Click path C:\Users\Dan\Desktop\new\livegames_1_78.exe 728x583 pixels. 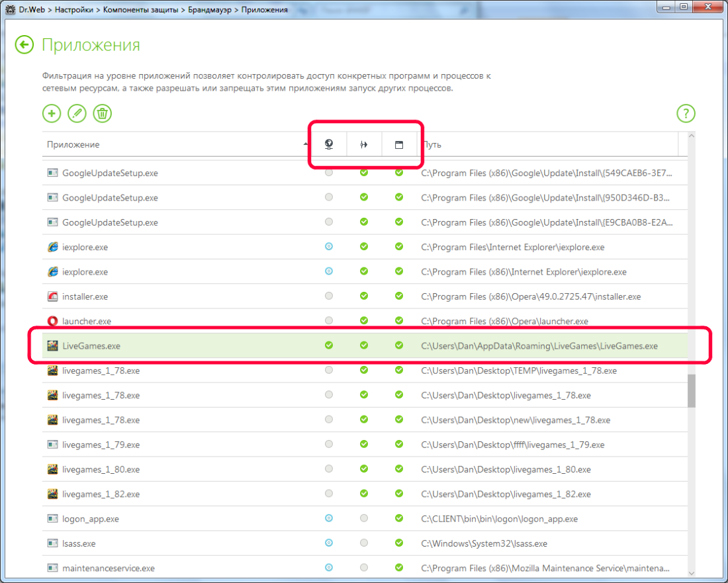[516, 420]
